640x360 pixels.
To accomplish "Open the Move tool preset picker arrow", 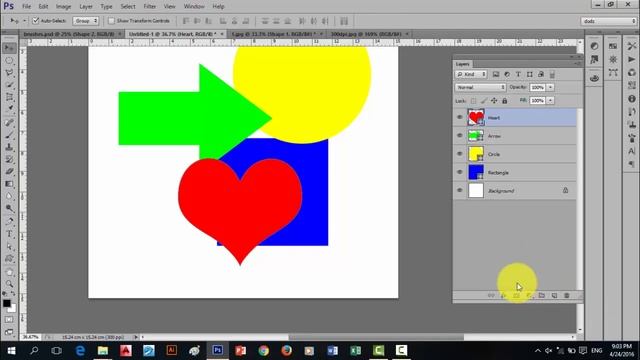I will [24, 20].
